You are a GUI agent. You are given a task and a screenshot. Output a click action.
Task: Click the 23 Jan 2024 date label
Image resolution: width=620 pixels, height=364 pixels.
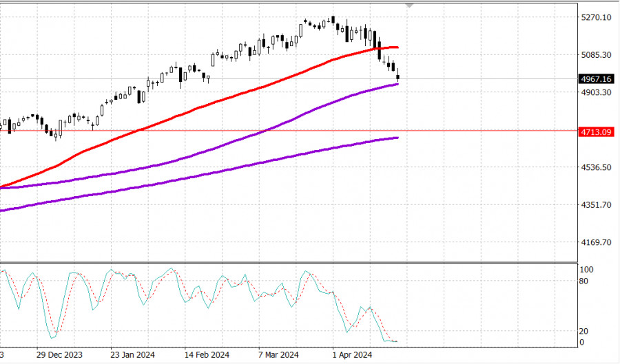(x=132, y=355)
